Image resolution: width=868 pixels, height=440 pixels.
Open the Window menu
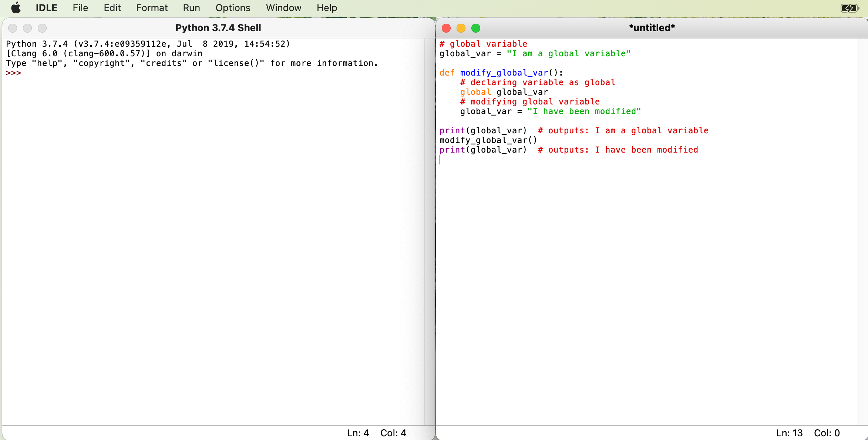coord(283,8)
